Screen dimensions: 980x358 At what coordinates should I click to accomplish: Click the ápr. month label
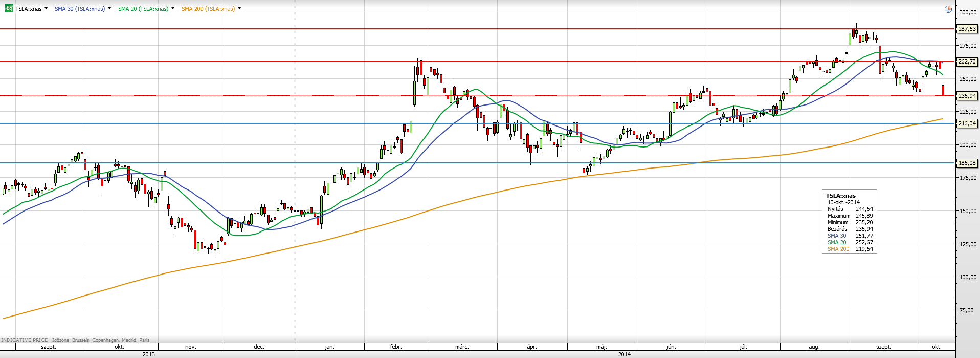click(x=532, y=347)
